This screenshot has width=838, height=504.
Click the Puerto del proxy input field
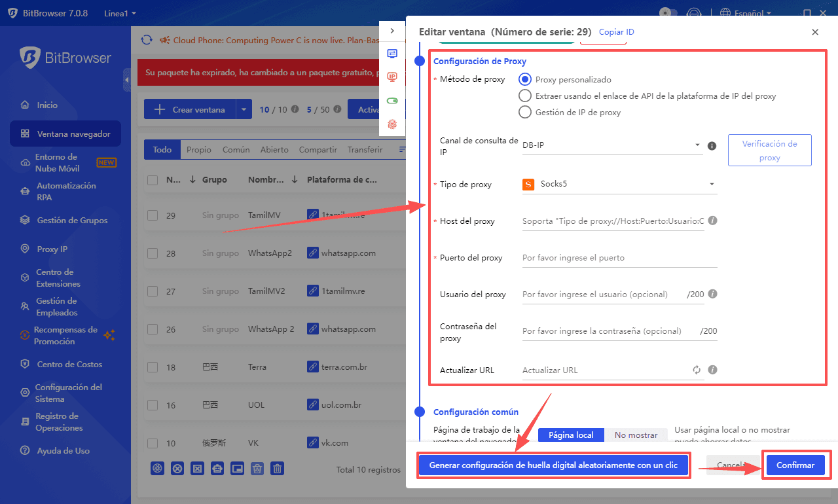pyautogui.click(x=619, y=257)
